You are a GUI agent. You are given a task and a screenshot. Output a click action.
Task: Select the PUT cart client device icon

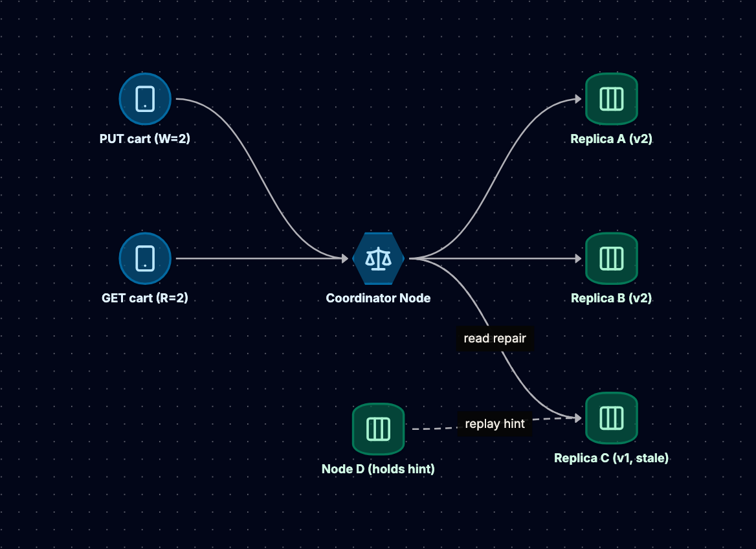tap(145, 99)
